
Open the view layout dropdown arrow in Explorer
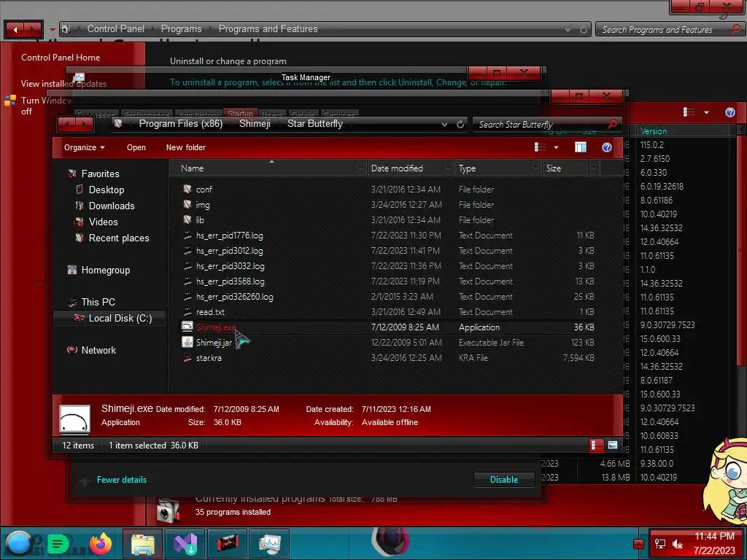(x=556, y=147)
